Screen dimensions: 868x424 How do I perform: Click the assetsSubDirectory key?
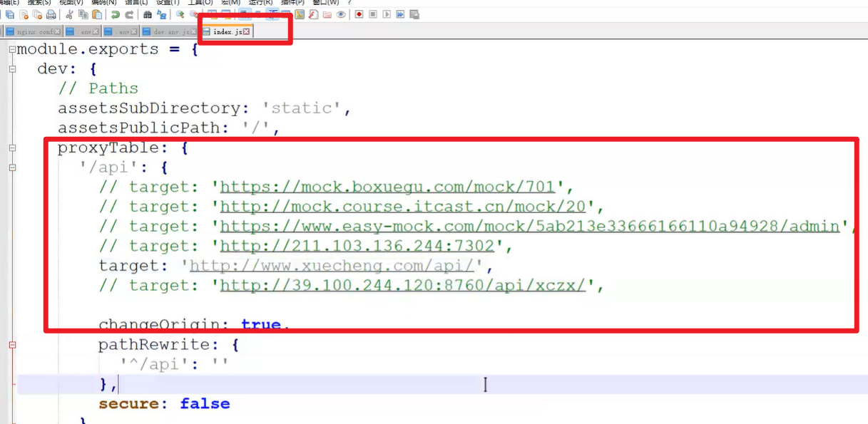pyautogui.click(x=150, y=108)
